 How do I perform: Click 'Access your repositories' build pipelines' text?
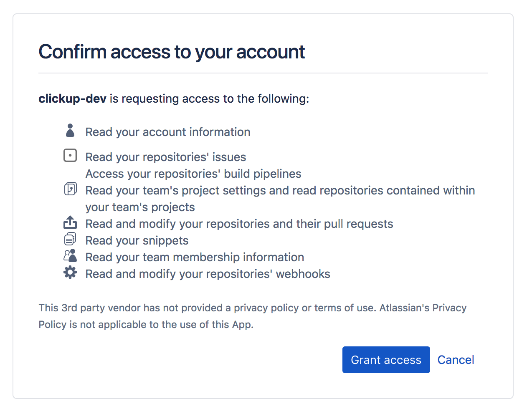[x=193, y=174]
